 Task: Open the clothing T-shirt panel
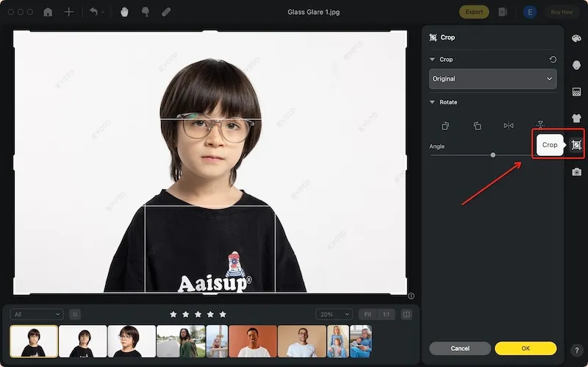coord(576,118)
